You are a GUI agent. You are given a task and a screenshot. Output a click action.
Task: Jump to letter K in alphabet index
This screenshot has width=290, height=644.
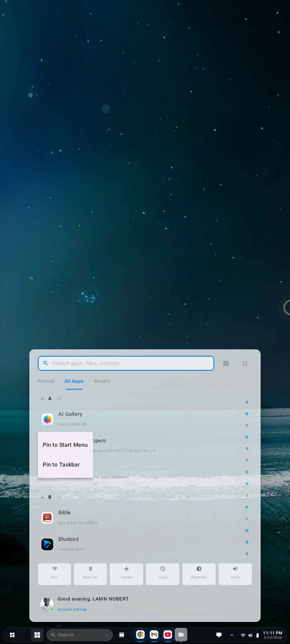click(x=247, y=507)
